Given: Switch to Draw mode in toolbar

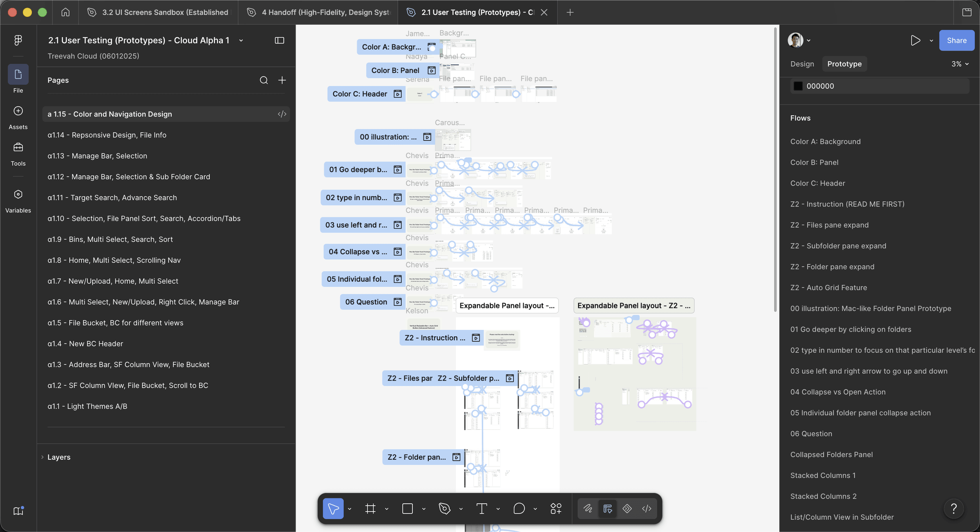Looking at the screenshot, I should pos(588,508).
